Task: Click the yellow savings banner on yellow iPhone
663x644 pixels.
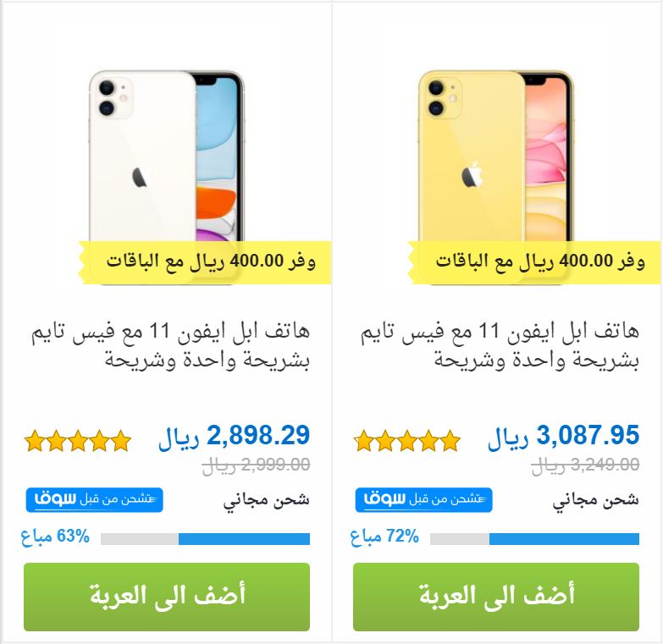Action: pos(534,262)
